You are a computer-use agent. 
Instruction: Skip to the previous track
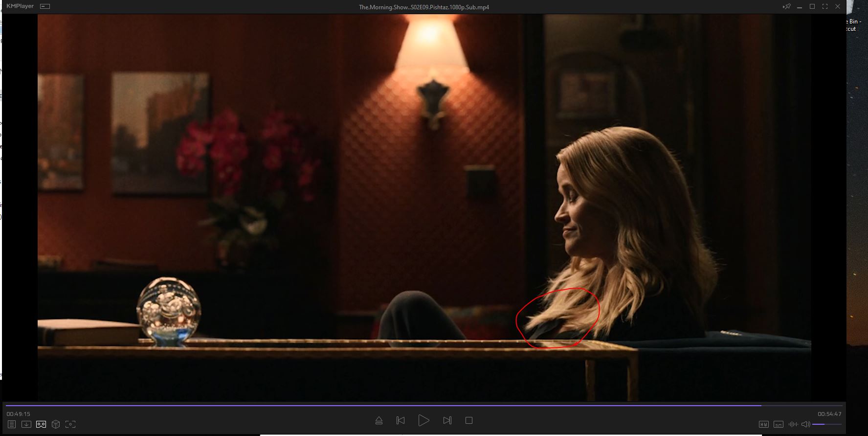coord(401,420)
